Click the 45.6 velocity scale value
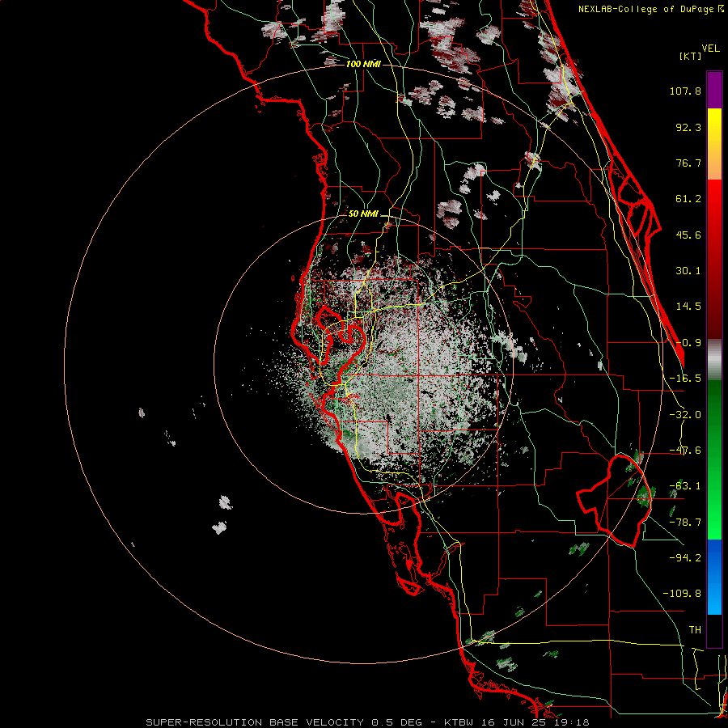This screenshot has height=728, width=728. (x=688, y=235)
